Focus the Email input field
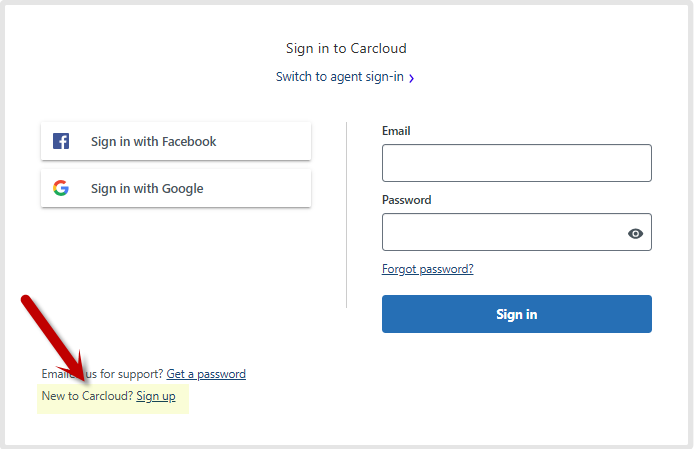Image resolution: width=694 pixels, height=449 pixels. click(x=517, y=163)
